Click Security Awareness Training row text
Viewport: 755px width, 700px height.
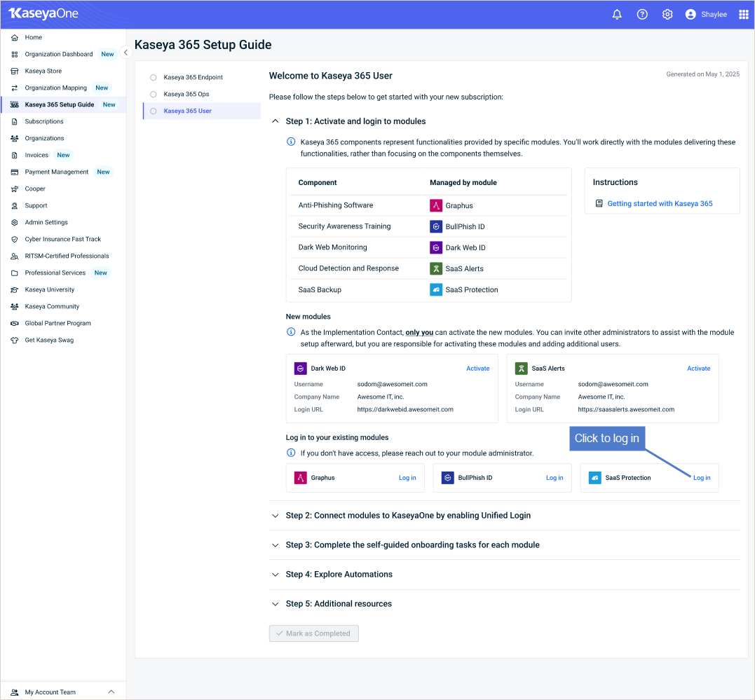click(344, 226)
